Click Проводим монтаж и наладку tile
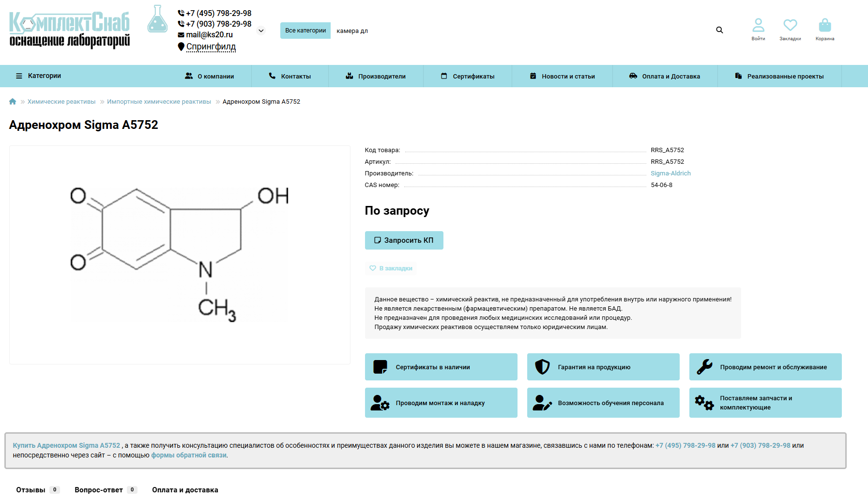The width and height of the screenshot is (868, 503). [x=441, y=403]
